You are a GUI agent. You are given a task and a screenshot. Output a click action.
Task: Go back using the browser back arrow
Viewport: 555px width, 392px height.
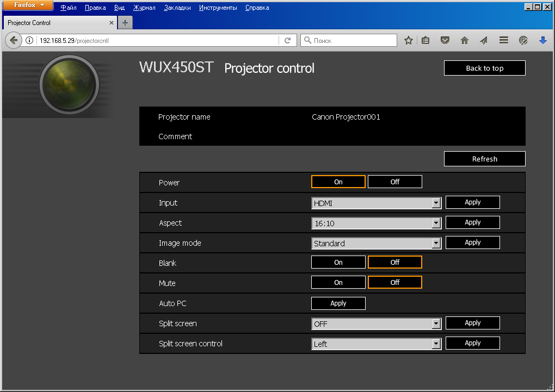[14, 40]
